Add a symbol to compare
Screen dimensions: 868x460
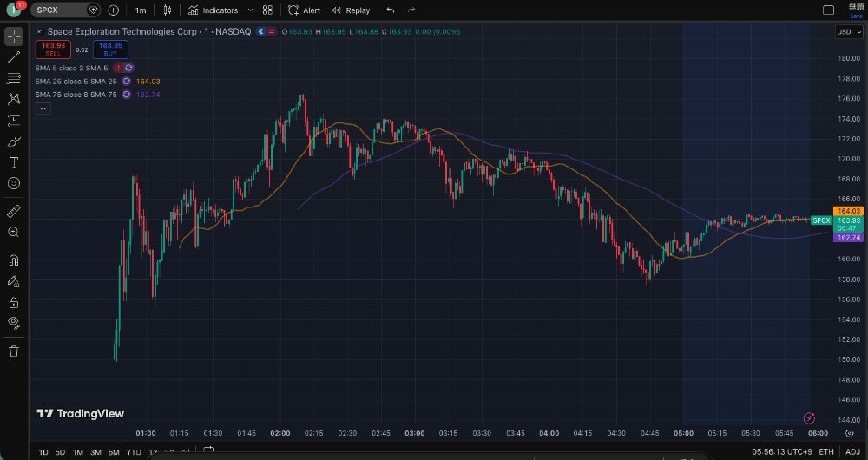coord(113,10)
